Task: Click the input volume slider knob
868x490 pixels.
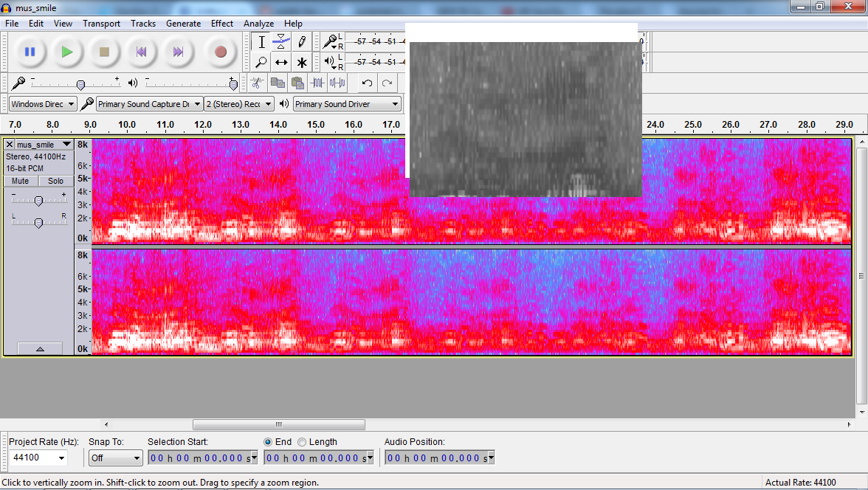Action: tap(81, 85)
